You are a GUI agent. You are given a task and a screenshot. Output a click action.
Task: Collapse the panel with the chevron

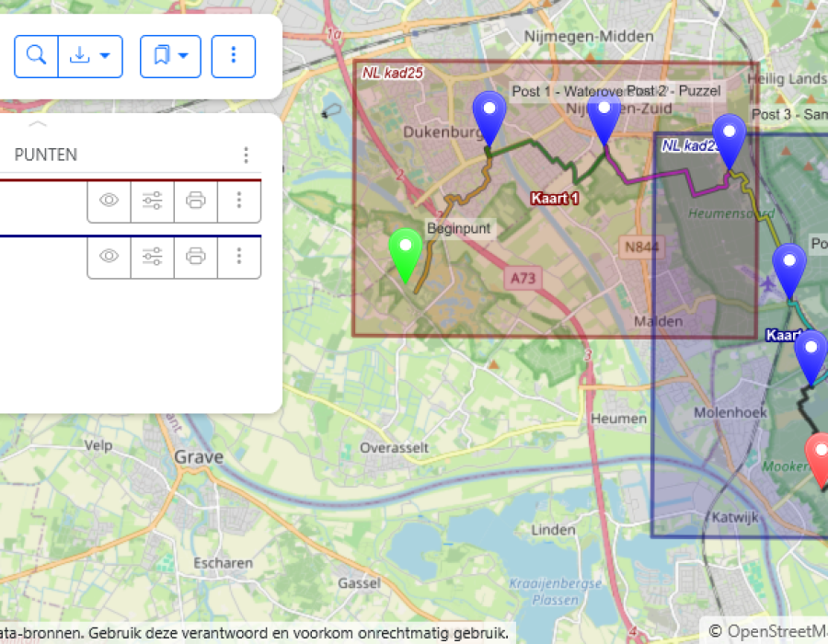pyautogui.click(x=38, y=124)
